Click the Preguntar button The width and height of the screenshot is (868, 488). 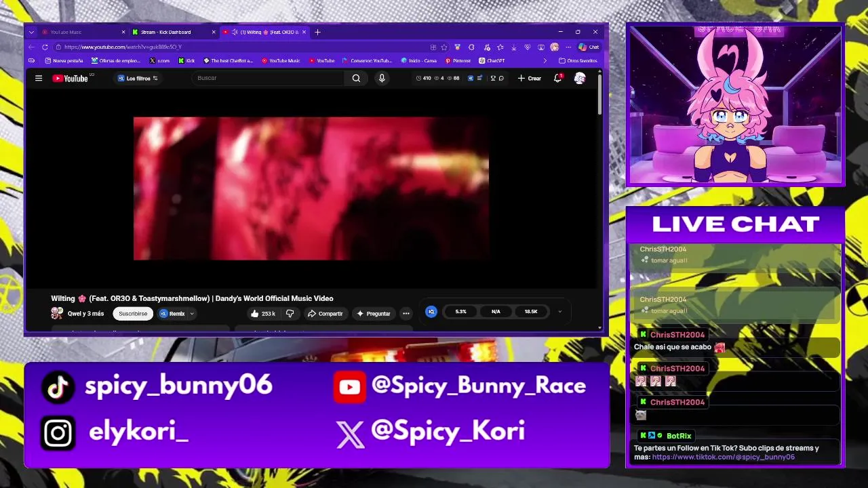pos(374,314)
